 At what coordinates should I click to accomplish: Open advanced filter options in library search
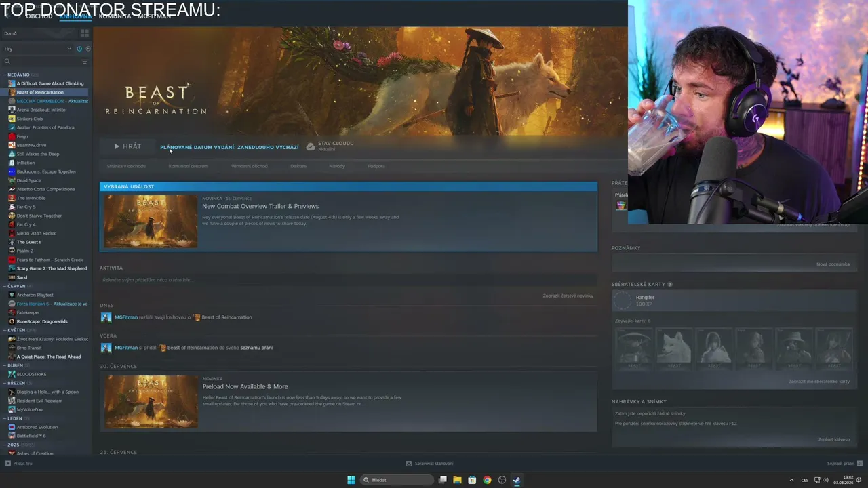tap(85, 62)
